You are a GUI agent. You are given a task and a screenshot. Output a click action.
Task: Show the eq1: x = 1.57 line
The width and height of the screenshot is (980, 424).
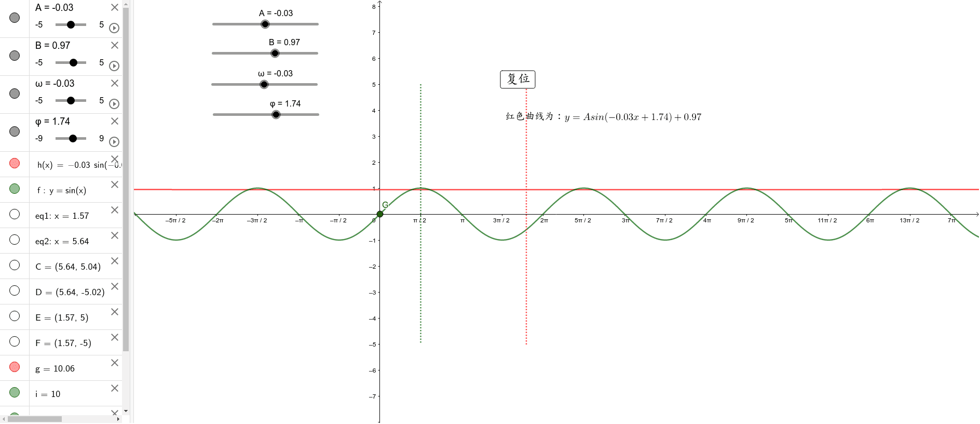[15, 214]
